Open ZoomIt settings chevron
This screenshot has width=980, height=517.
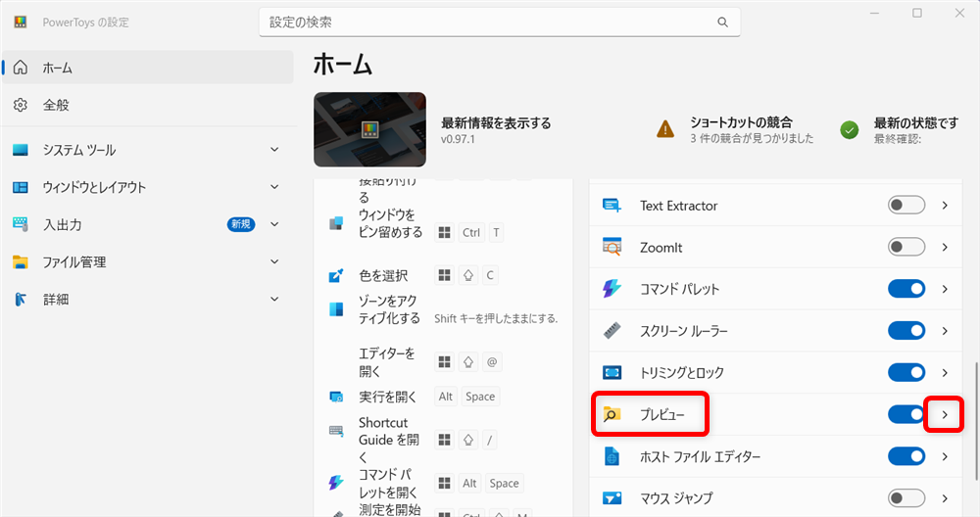[x=945, y=248]
